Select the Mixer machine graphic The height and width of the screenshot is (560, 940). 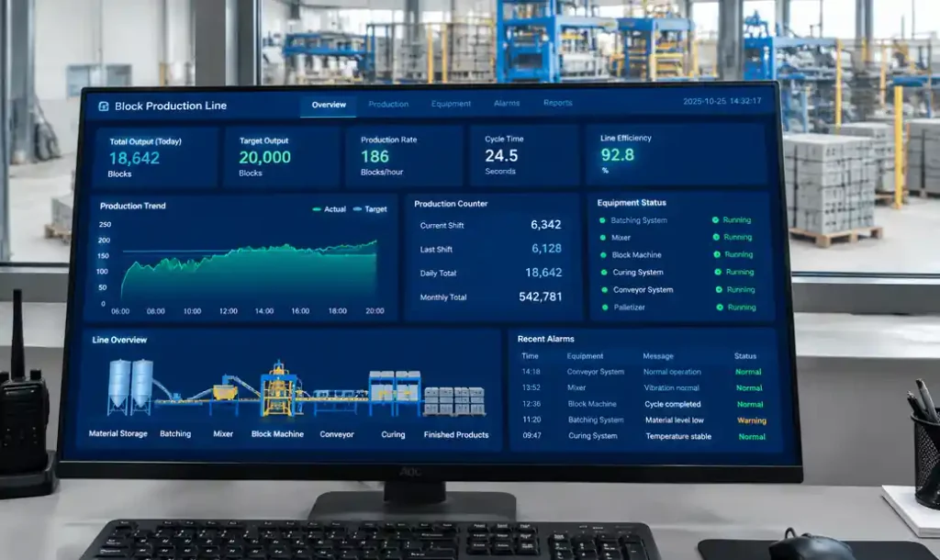click(x=226, y=391)
